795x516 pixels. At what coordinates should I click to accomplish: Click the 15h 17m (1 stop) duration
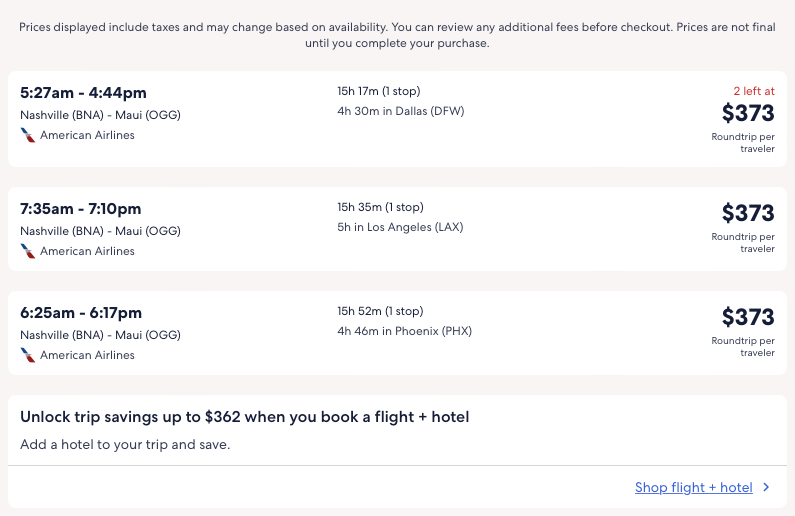coord(379,91)
